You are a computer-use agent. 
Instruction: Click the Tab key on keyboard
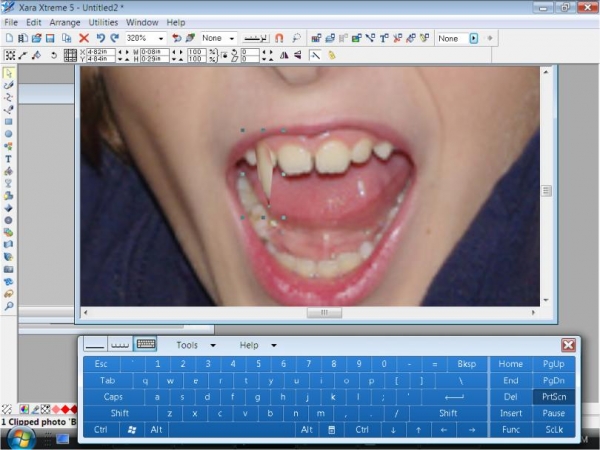pos(108,380)
